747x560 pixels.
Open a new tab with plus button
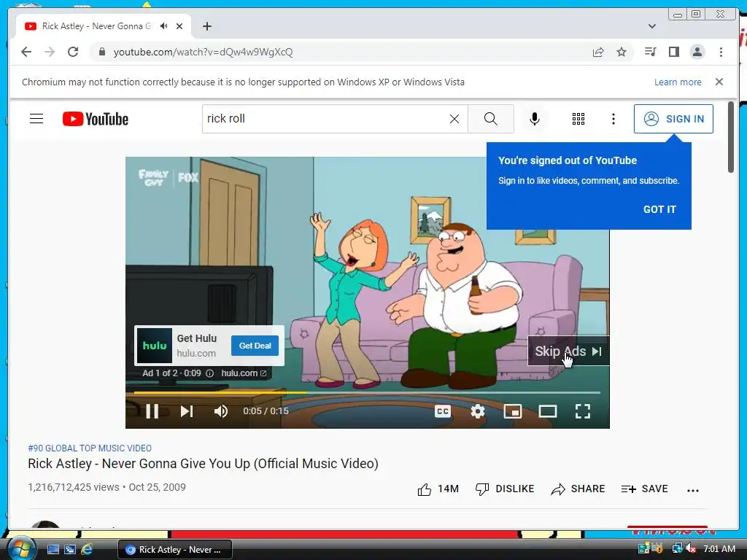[x=206, y=26]
